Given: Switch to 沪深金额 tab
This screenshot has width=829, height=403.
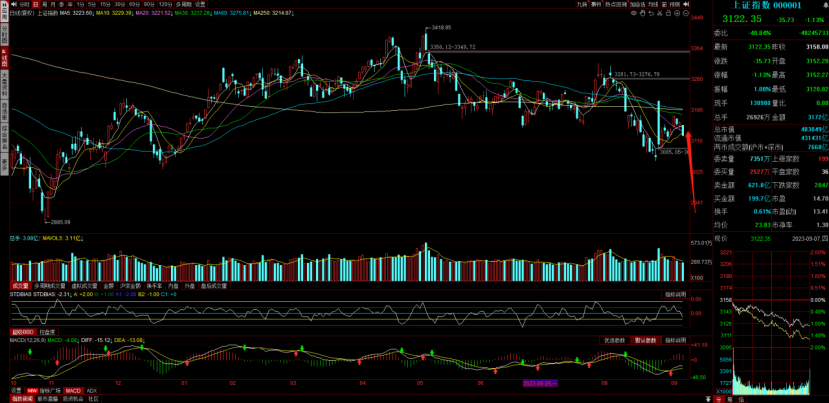Looking at the screenshot, I should tap(130, 286).
